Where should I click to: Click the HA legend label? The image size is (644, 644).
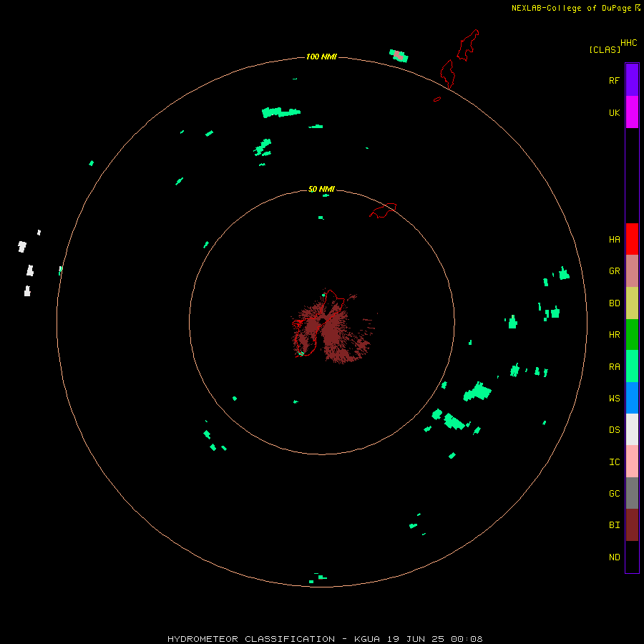pyautogui.click(x=614, y=240)
